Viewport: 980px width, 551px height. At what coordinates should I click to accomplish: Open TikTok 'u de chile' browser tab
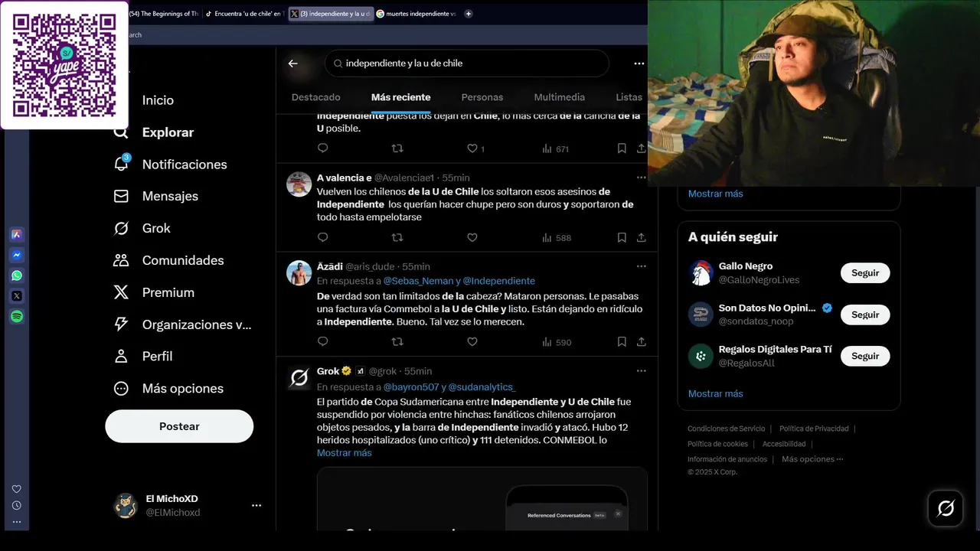pyautogui.click(x=245, y=14)
